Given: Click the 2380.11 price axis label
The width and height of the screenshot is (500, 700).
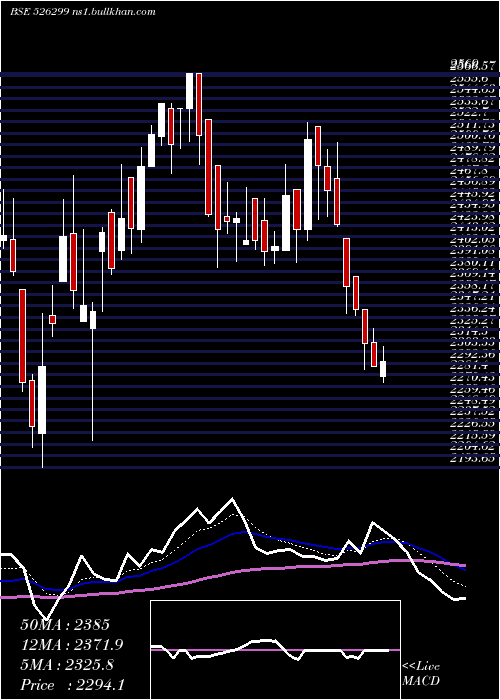Looking at the screenshot, I should [472, 263].
